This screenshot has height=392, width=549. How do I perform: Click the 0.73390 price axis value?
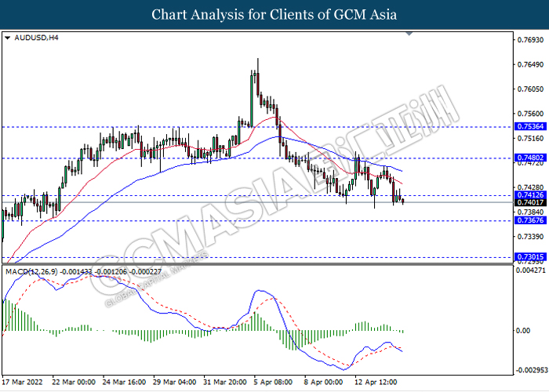[530, 237]
